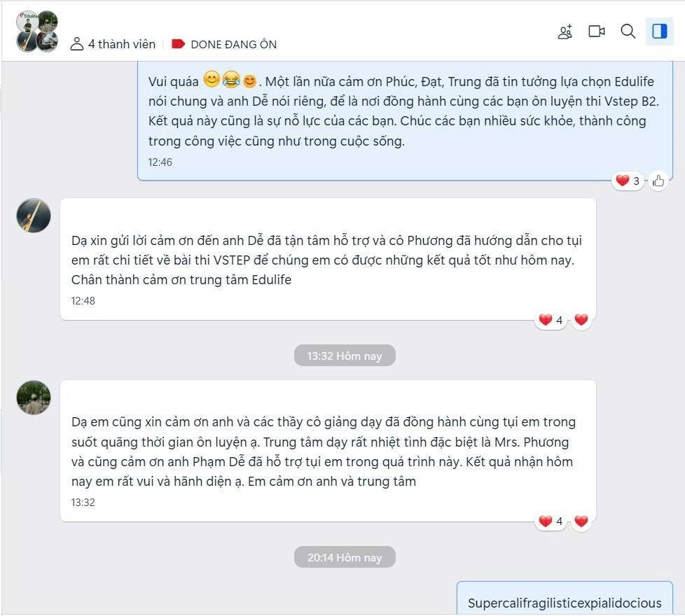The width and height of the screenshot is (685, 616).
Task: Open profile of the 12:48 message sender
Action: pyautogui.click(x=34, y=216)
